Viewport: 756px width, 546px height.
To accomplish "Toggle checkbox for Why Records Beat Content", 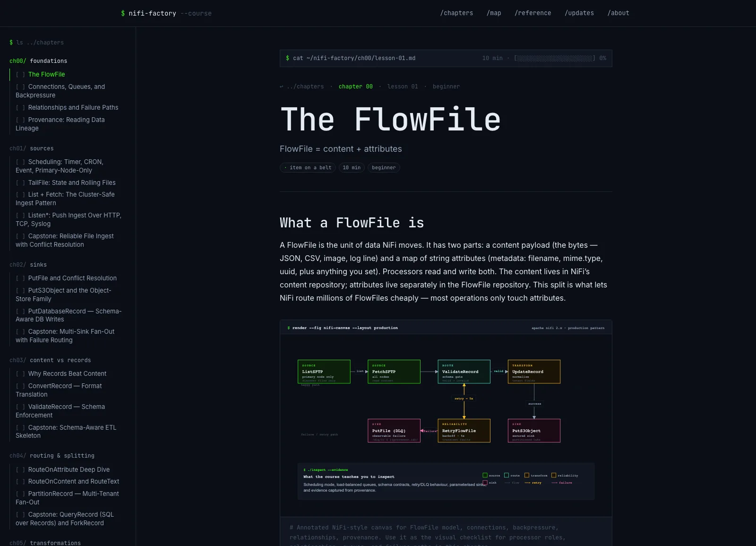I will pyautogui.click(x=20, y=373).
